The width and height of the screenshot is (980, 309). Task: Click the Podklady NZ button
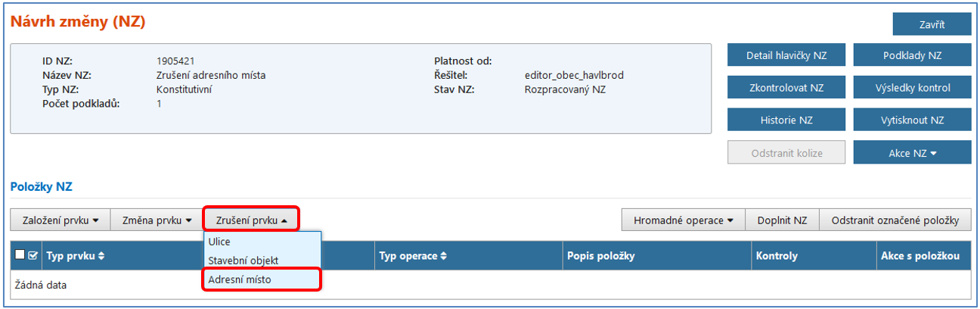[912, 55]
